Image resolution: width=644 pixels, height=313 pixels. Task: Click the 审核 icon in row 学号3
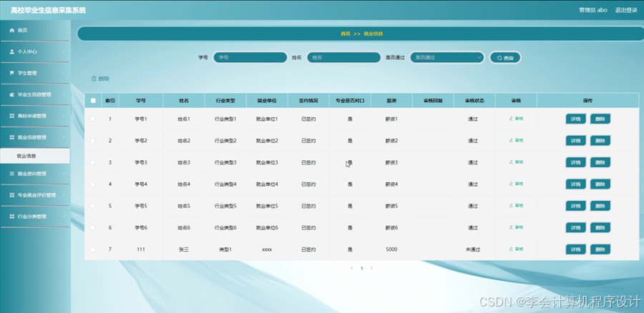(x=512, y=162)
